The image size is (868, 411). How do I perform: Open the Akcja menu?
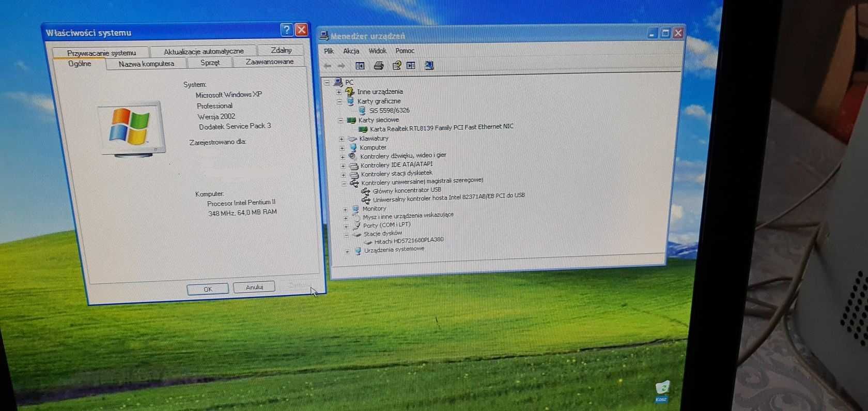point(351,51)
